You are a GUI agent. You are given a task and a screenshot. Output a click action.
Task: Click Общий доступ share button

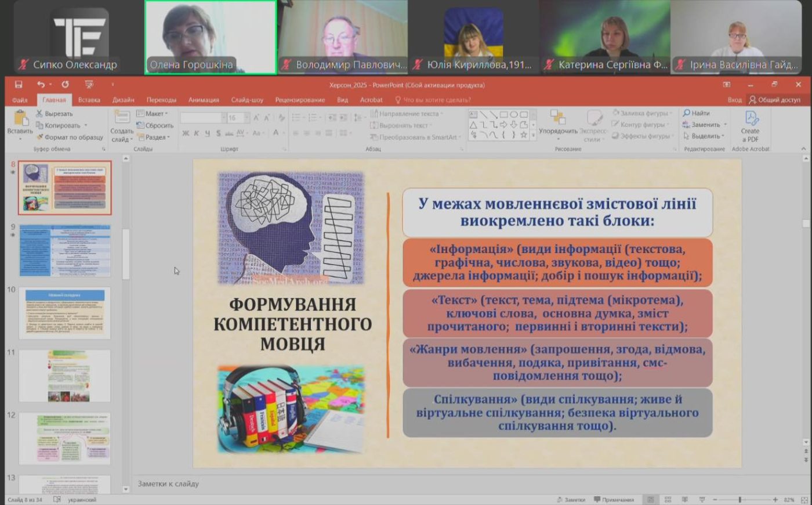point(774,100)
